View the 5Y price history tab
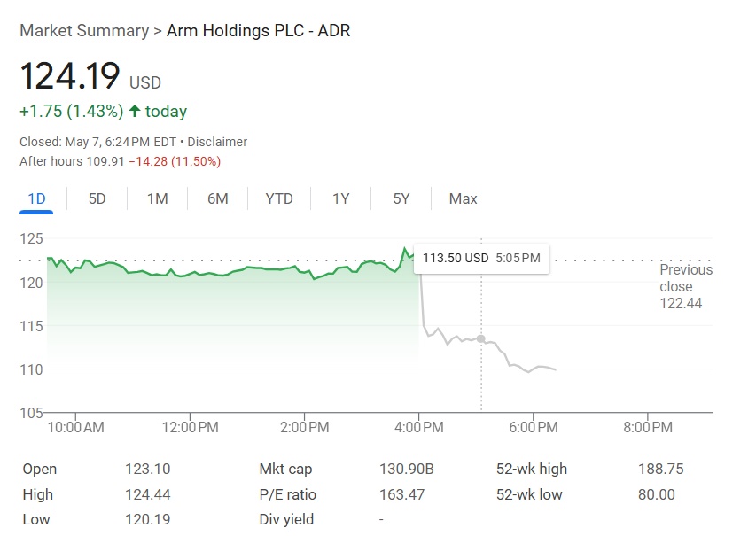This screenshot has height=536, width=756. pyautogui.click(x=401, y=198)
